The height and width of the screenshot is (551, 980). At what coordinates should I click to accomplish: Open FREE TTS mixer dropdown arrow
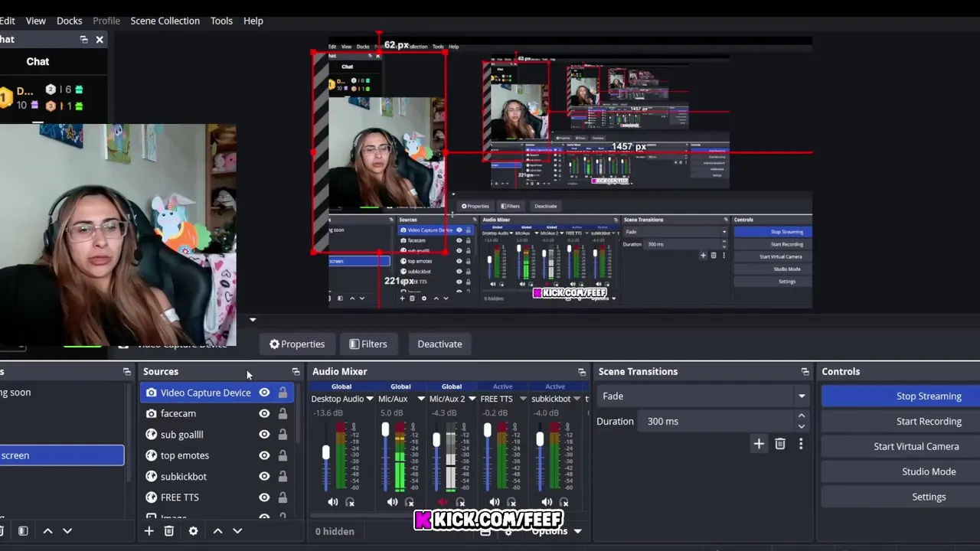pos(523,399)
